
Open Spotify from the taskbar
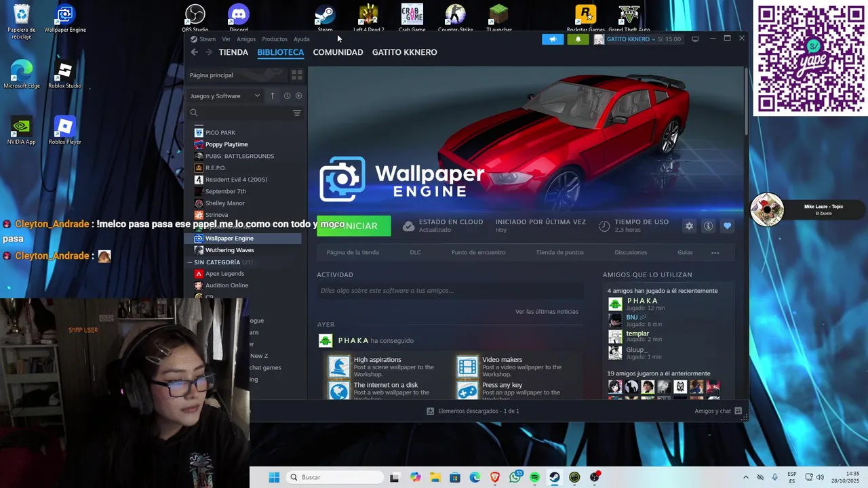point(535,477)
